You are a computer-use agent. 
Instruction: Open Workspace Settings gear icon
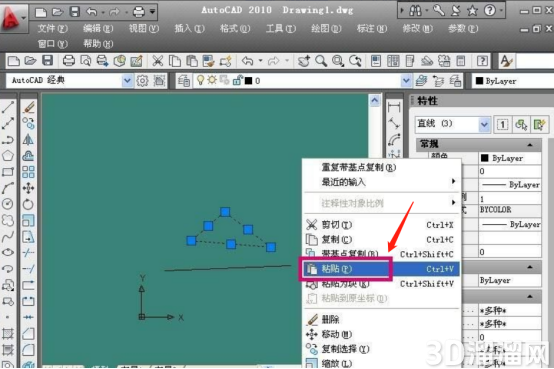(142, 81)
